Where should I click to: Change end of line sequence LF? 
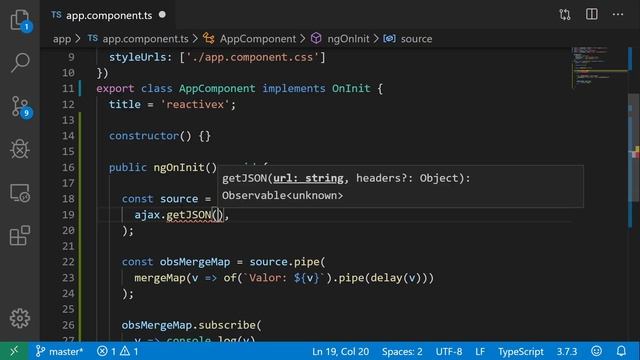[x=480, y=351]
